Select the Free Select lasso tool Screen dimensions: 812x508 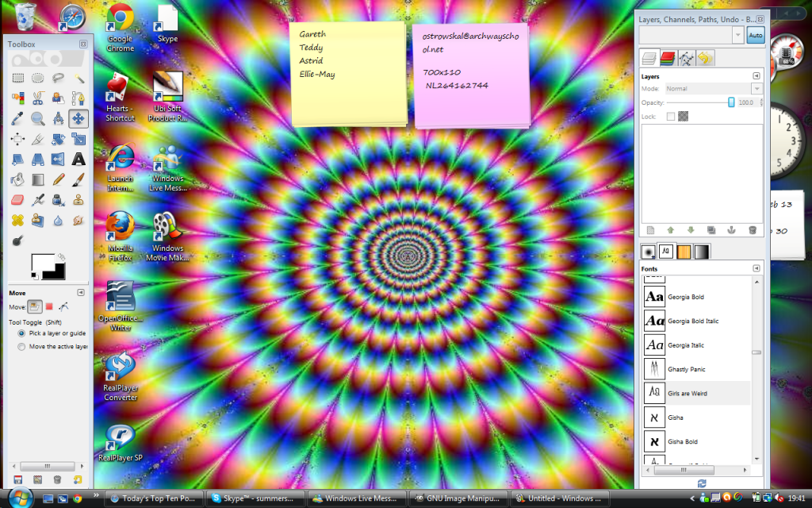click(58, 79)
